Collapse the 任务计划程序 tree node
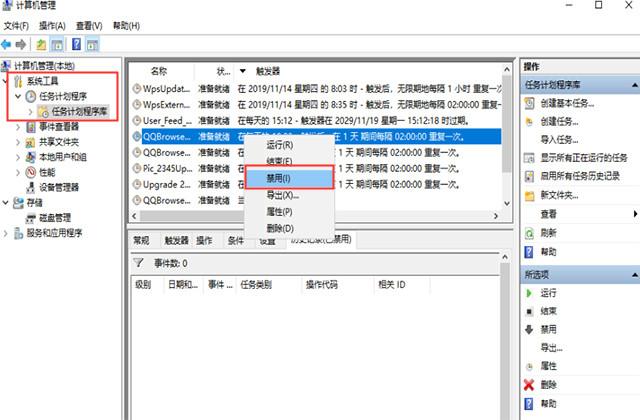 click(x=18, y=96)
